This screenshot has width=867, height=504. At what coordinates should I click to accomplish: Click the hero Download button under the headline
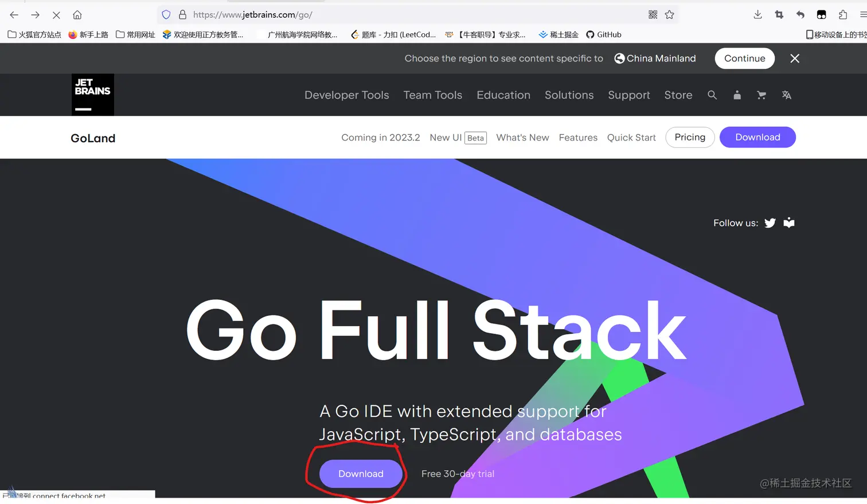pyautogui.click(x=361, y=474)
